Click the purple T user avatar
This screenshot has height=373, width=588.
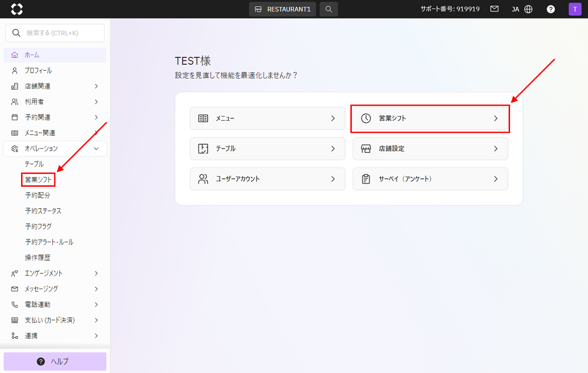574,9
